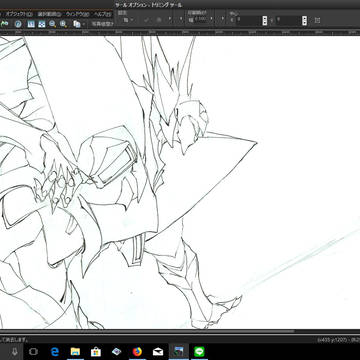Screen dimensions: 360x360
Task: Open Firefox from the taskbar
Action: click(x=137, y=352)
